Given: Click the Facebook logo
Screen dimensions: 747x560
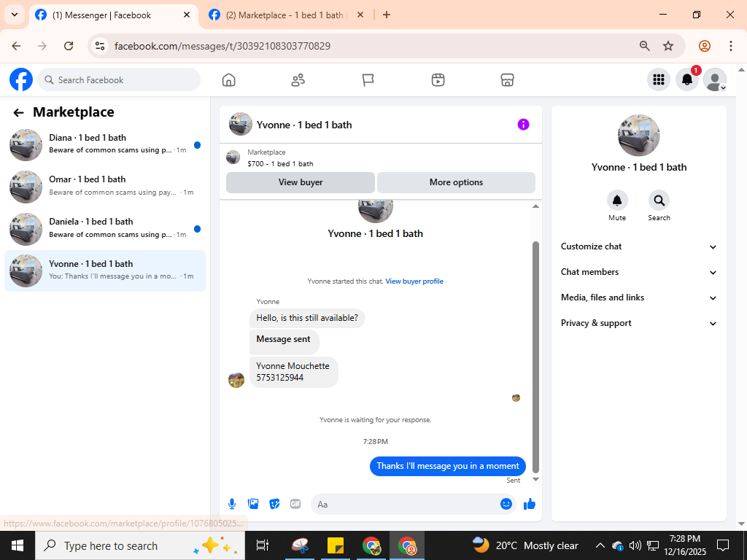Looking at the screenshot, I should pyautogui.click(x=21, y=79).
